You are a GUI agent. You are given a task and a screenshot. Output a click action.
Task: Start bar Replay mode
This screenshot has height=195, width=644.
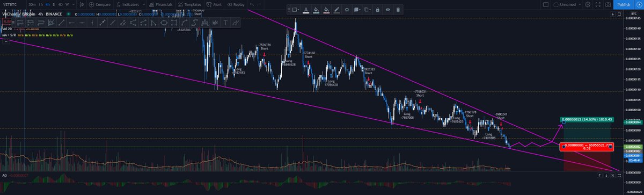coord(236,4)
